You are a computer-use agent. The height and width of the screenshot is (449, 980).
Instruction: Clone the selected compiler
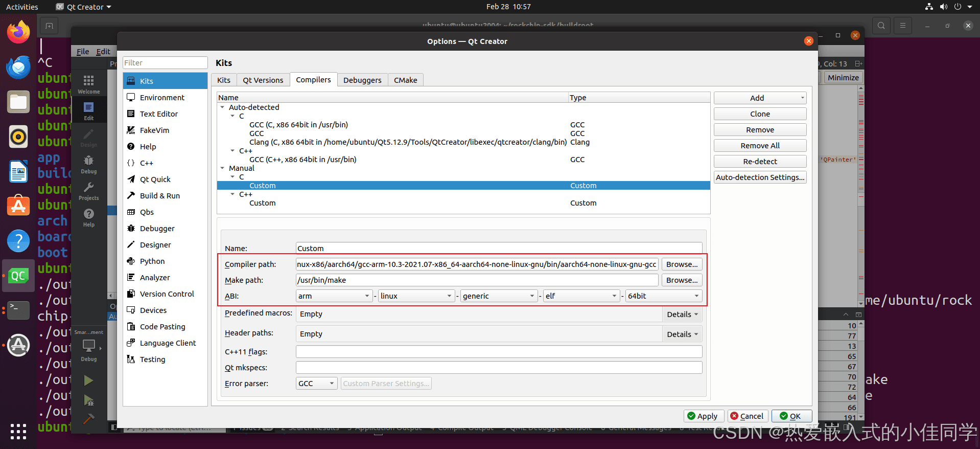point(760,114)
